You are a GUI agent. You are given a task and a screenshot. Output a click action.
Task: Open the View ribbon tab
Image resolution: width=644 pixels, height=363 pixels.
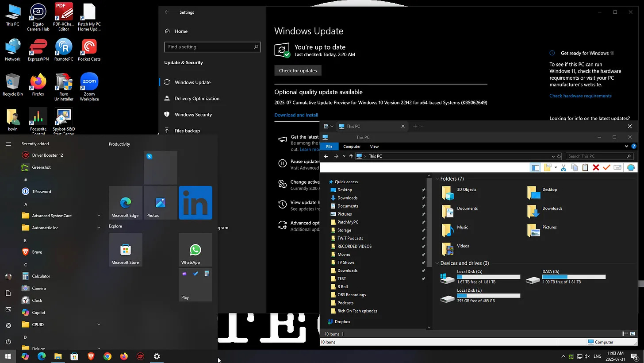(x=374, y=147)
